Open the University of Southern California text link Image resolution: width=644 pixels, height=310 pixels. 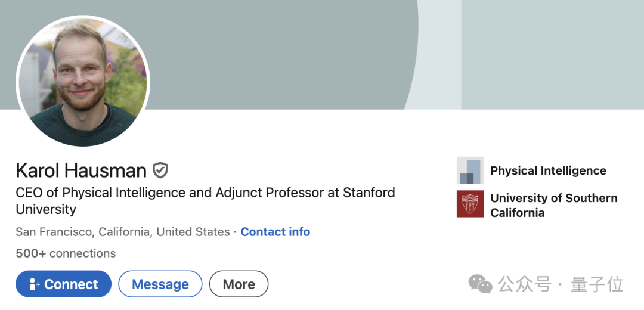pos(553,205)
